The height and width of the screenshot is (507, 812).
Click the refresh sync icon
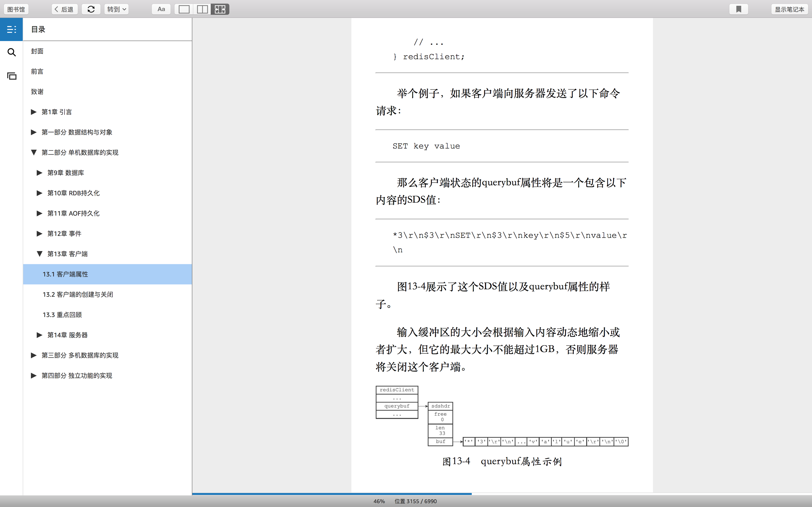91,9
